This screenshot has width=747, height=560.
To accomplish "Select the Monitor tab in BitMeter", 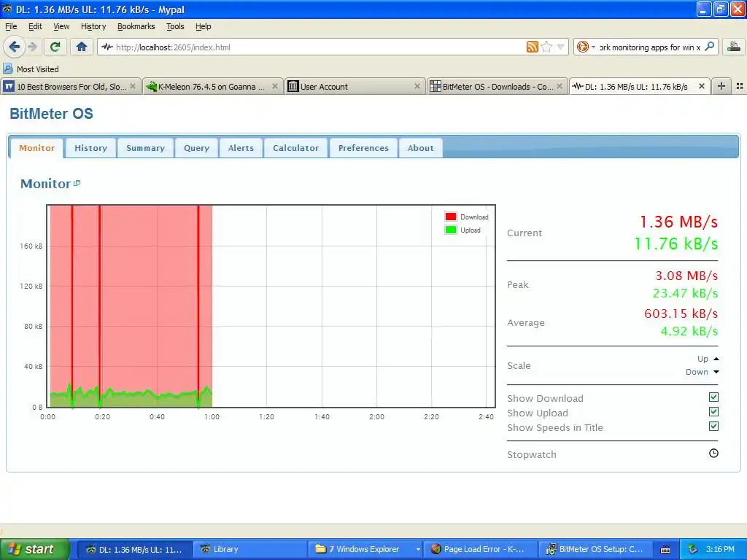I will click(36, 148).
